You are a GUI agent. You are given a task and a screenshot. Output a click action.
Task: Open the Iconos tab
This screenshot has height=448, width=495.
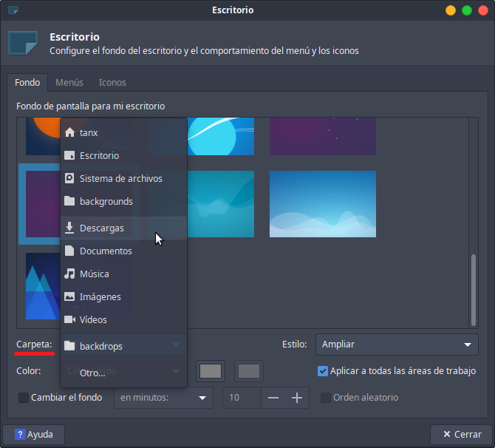coord(112,83)
